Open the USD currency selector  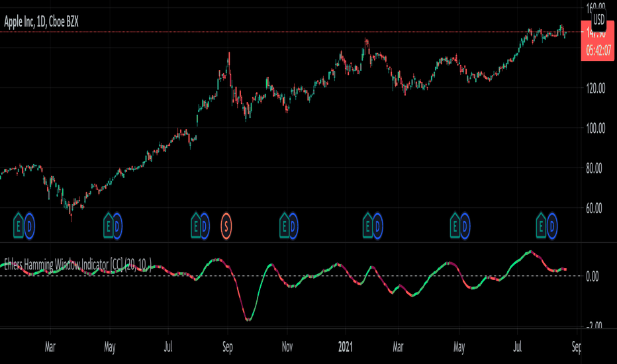coord(599,19)
